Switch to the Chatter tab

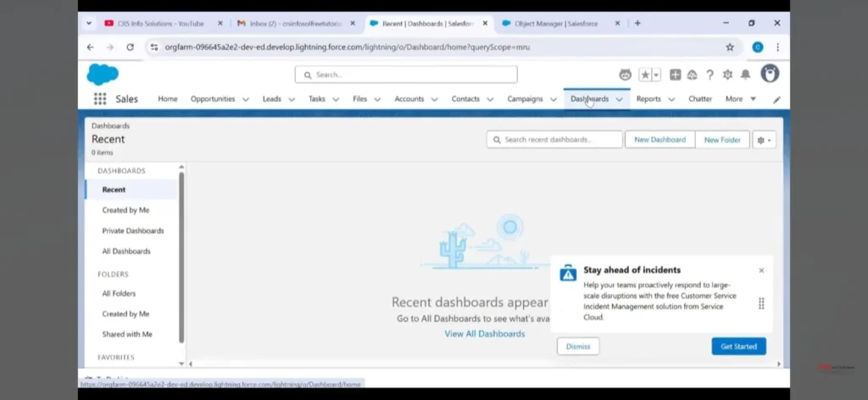coord(700,99)
